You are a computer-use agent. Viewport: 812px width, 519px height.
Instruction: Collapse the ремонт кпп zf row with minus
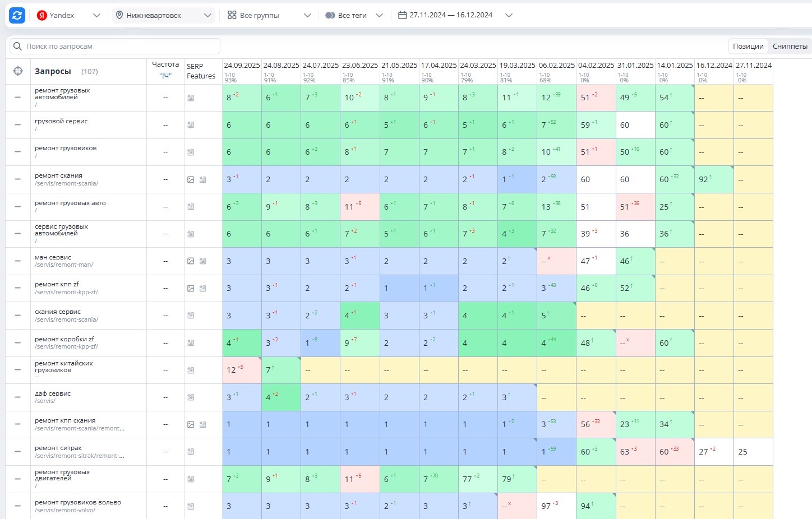tap(18, 288)
